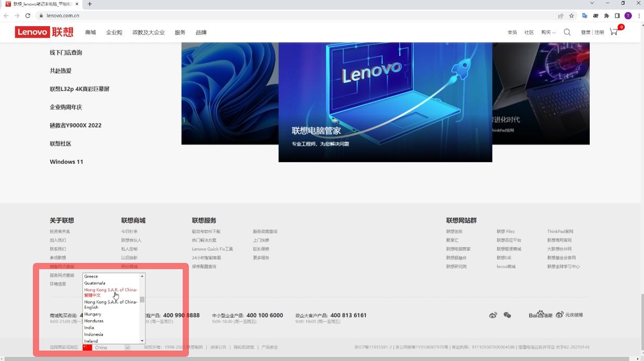644x361 pixels.
Task: Click the 元庆微博 icon
Action: pos(569,315)
